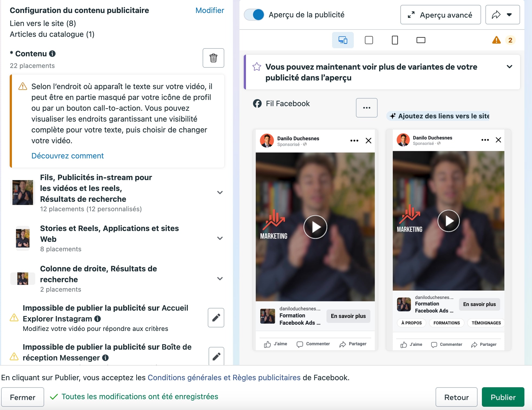Open Aperçu avancé
The width and height of the screenshot is (532, 410).
[440, 15]
